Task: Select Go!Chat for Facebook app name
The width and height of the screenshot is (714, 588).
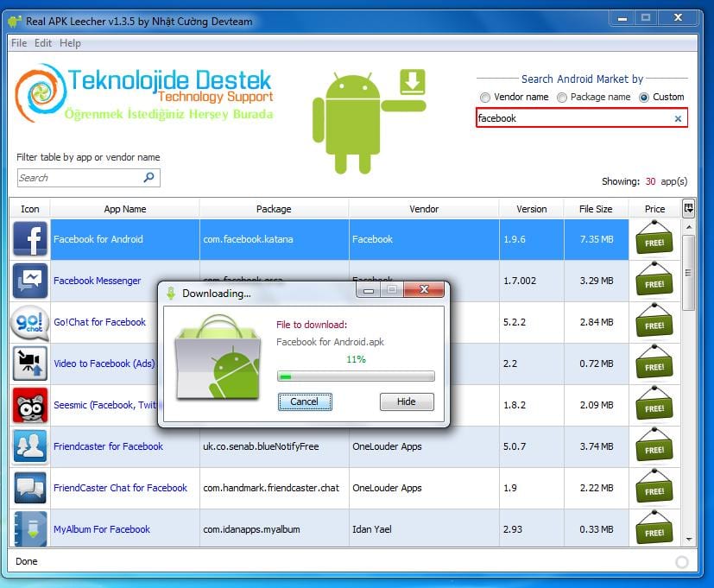Action: coord(100,322)
